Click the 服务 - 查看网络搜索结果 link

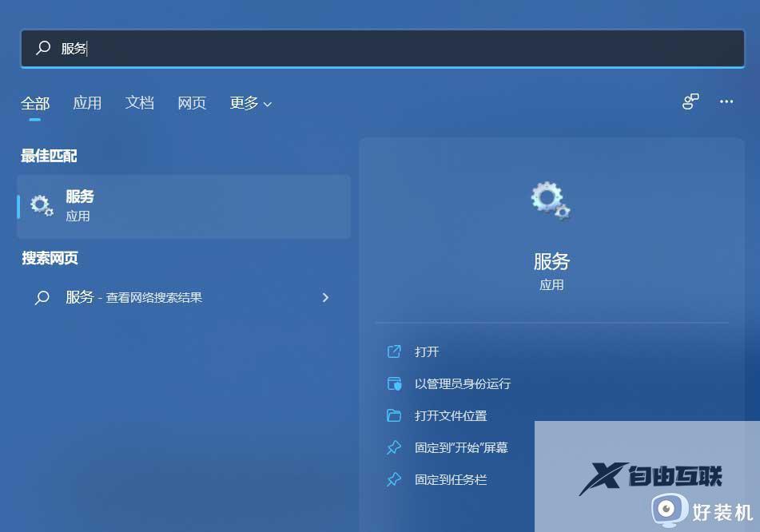click(x=133, y=297)
